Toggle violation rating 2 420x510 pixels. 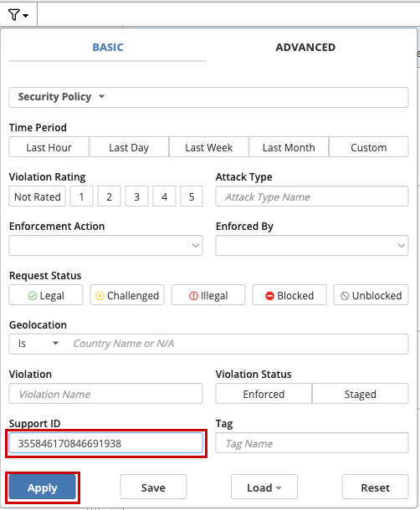click(x=109, y=196)
